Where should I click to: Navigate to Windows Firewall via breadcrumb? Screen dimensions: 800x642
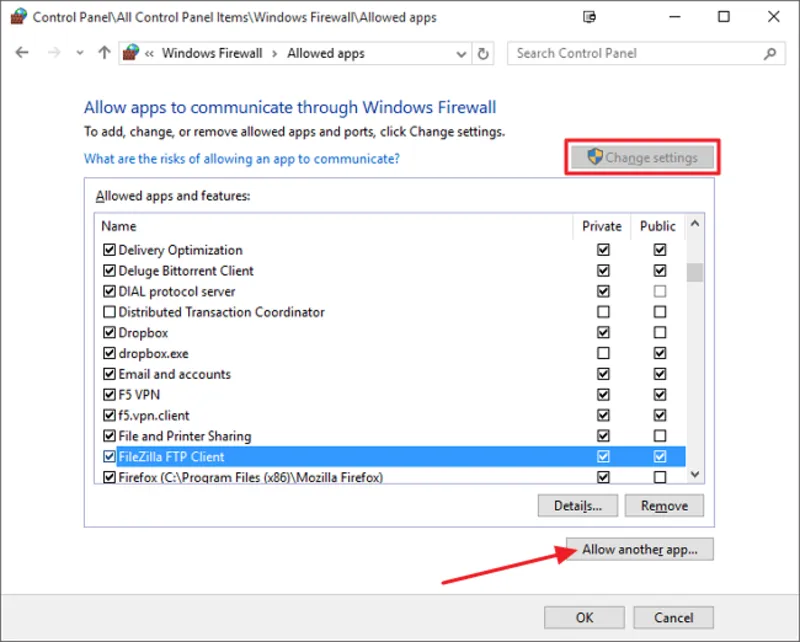[212, 53]
